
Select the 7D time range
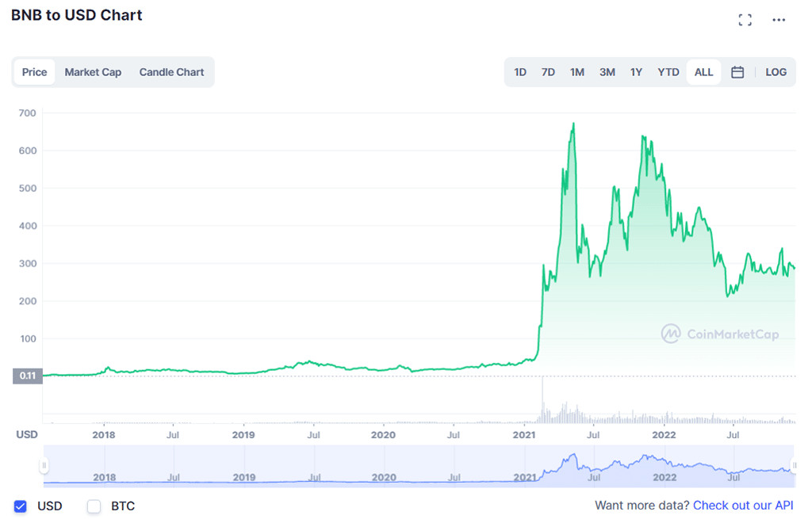pyautogui.click(x=548, y=72)
